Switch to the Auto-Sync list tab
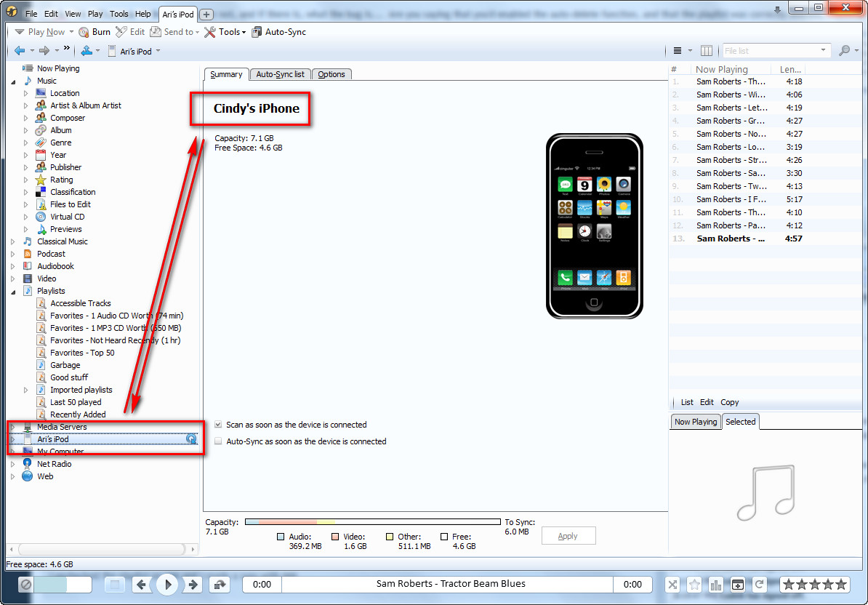This screenshot has height=605, width=868. (280, 74)
